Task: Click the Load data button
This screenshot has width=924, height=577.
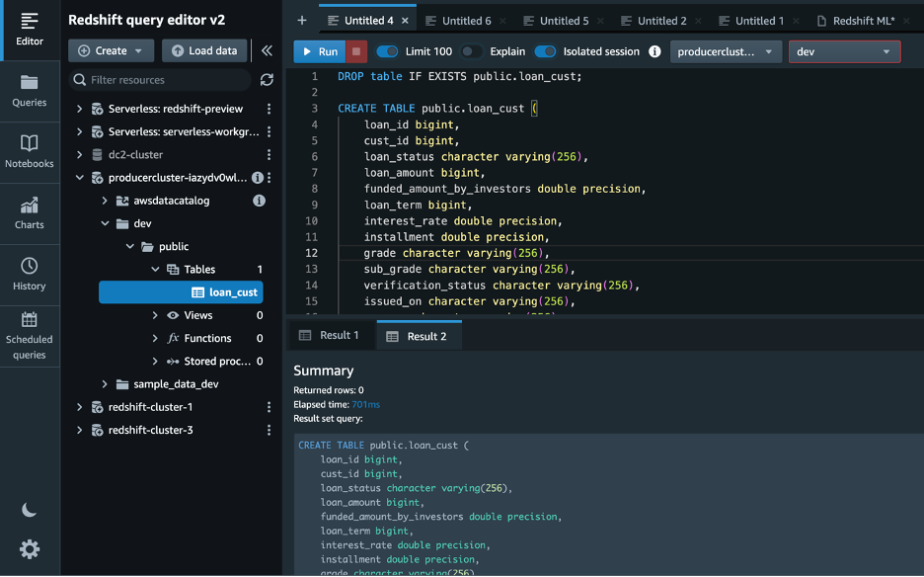Action: coord(204,50)
